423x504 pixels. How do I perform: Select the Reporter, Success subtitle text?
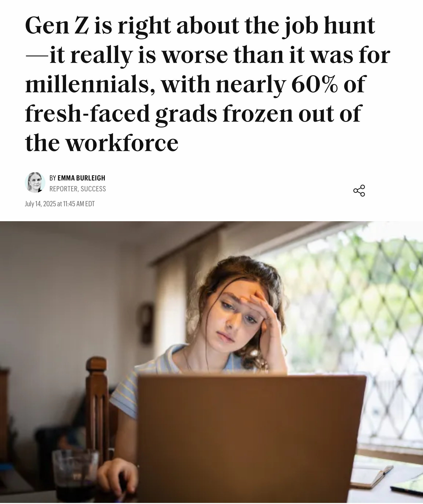click(77, 189)
